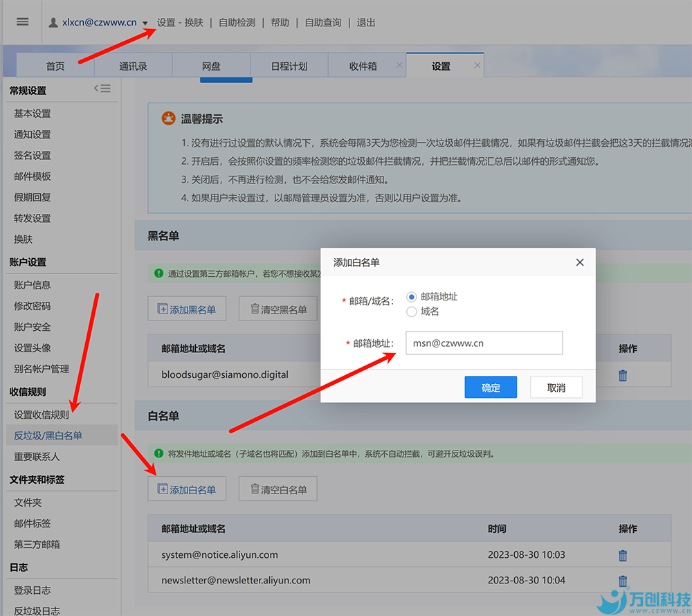Switch to the 通讯录 tab
Screen dimensions: 692x616
133,66
